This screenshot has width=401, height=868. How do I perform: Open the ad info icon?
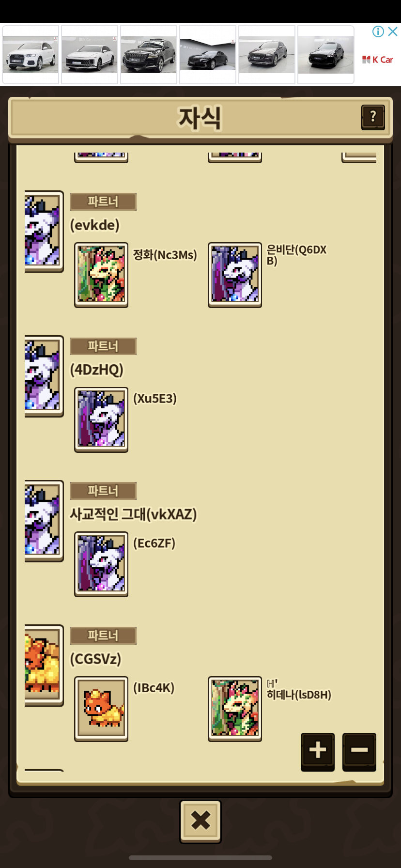pos(378,31)
